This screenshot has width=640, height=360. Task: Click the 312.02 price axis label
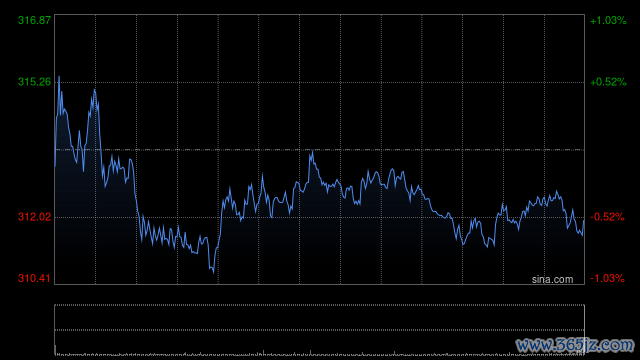pos(35,217)
